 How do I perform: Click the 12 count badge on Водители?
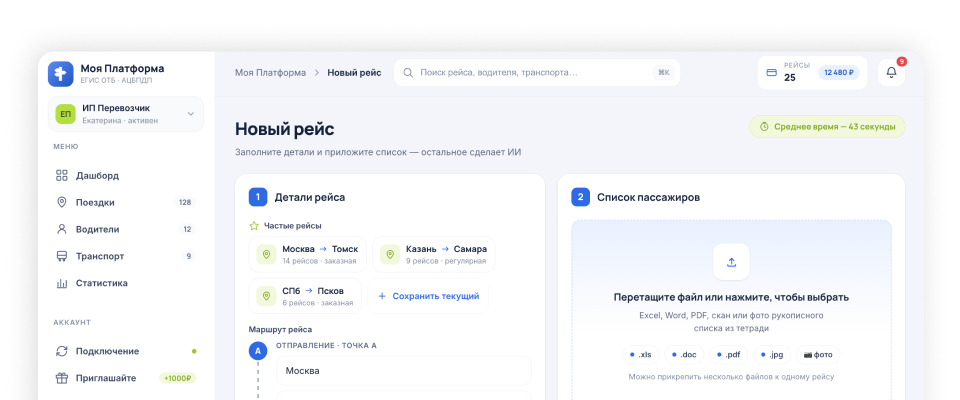point(187,229)
